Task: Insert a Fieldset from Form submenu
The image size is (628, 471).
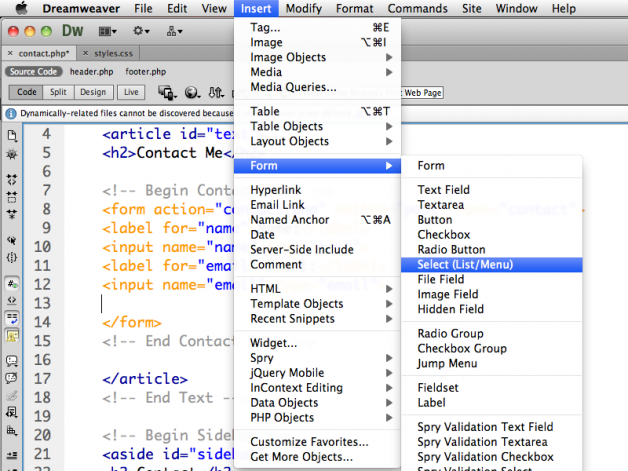Action: [x=492, y=388]
